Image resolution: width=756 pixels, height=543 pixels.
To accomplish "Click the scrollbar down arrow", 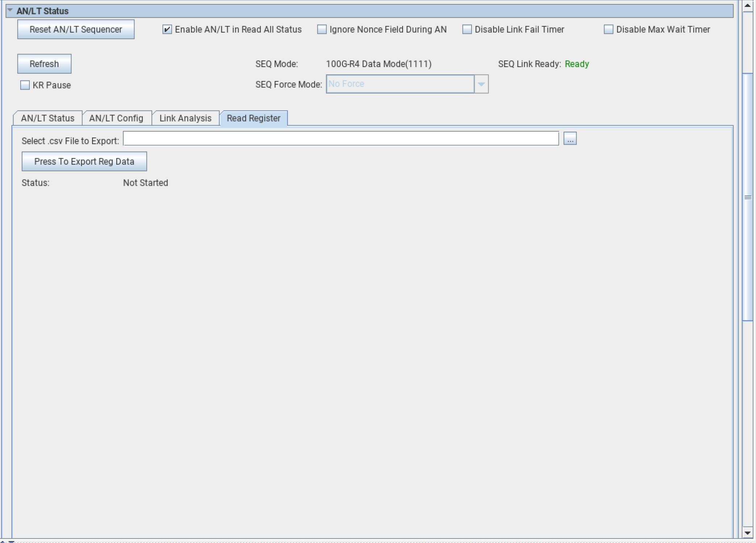I will pyautogui.click(x=747, y=533).
